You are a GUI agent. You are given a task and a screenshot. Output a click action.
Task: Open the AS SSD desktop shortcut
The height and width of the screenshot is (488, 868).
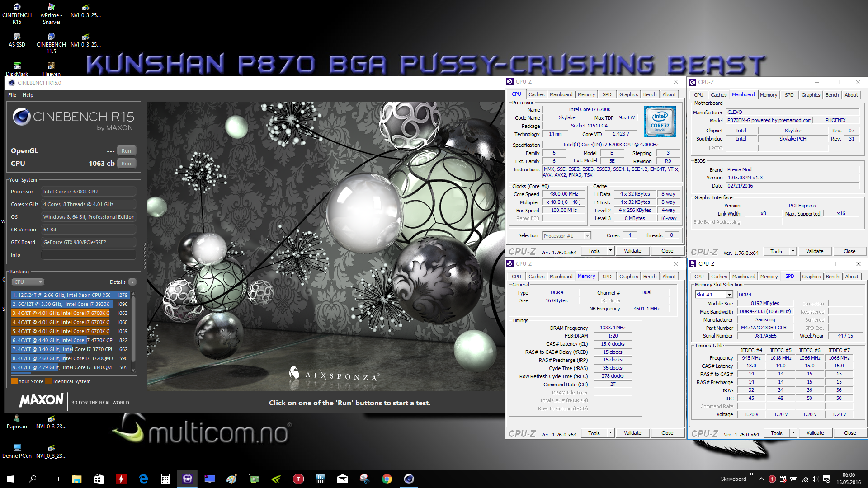[x=17, y=40]
